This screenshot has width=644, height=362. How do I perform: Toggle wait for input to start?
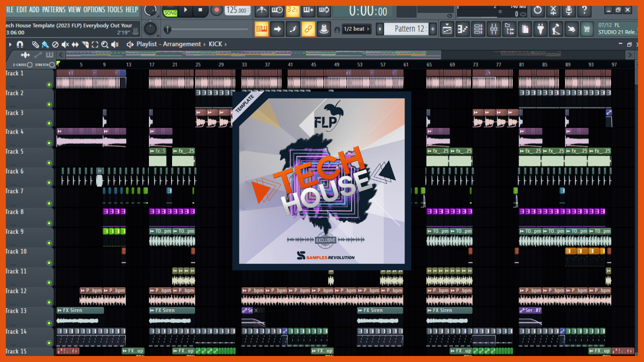tap(277, 10)
